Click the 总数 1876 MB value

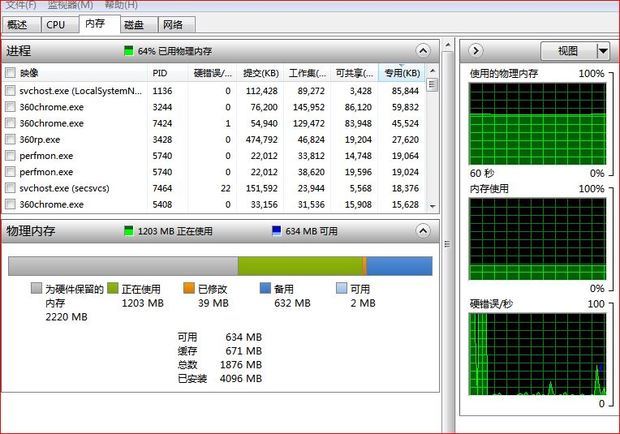click(x=241, y=364)
